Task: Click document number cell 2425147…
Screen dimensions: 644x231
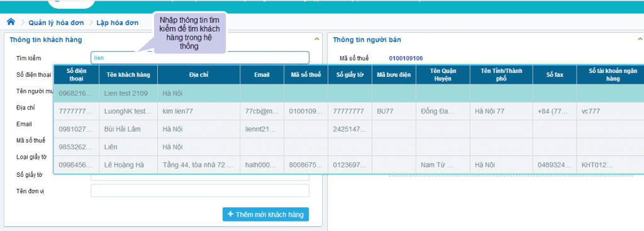Action: (350, 129)
